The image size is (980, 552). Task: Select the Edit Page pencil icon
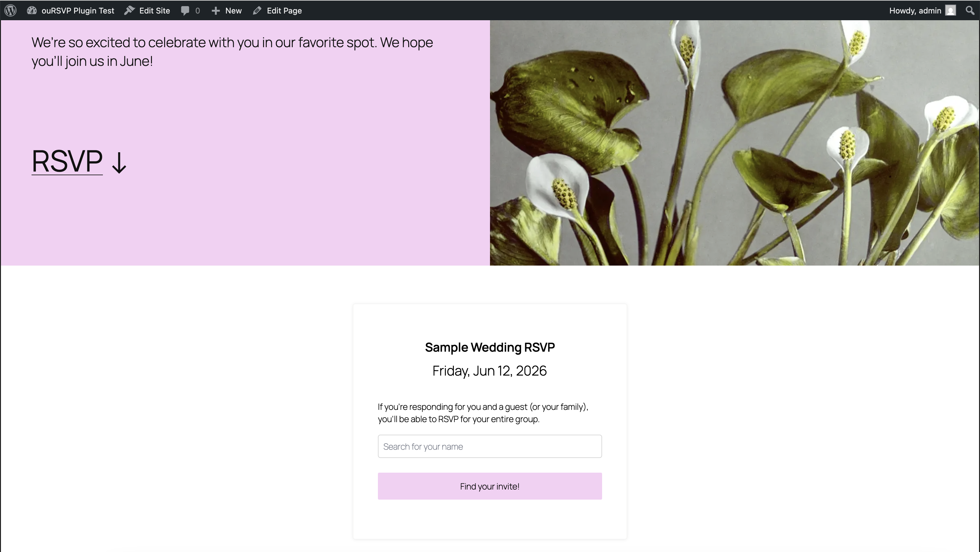click(257, 10)
